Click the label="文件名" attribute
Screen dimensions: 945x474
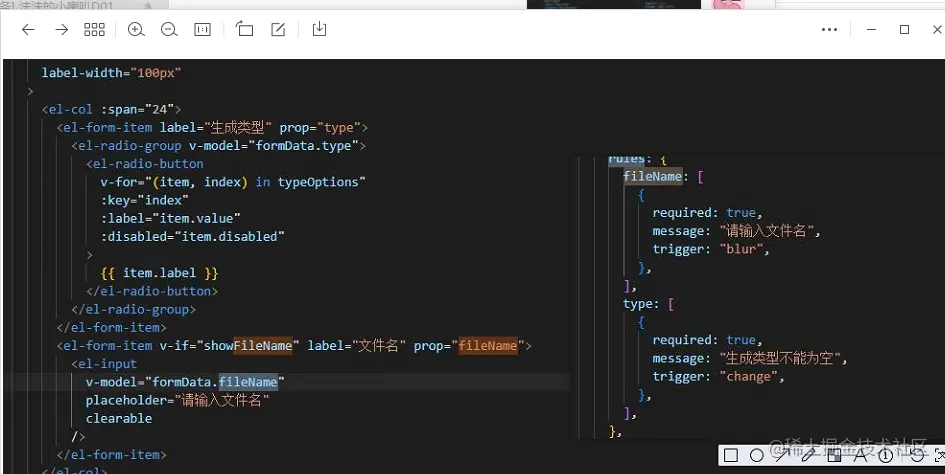click(357, 346)
